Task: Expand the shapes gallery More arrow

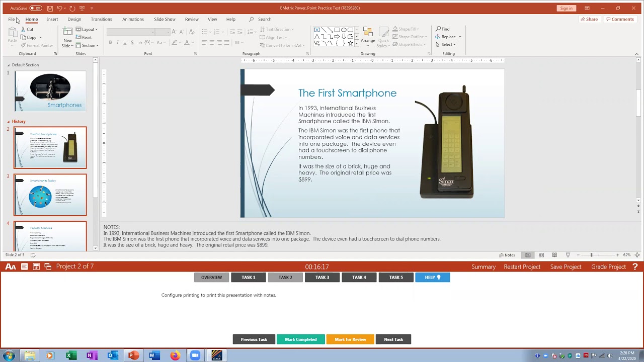Action: pyautogui.click(x=357, y=44)
